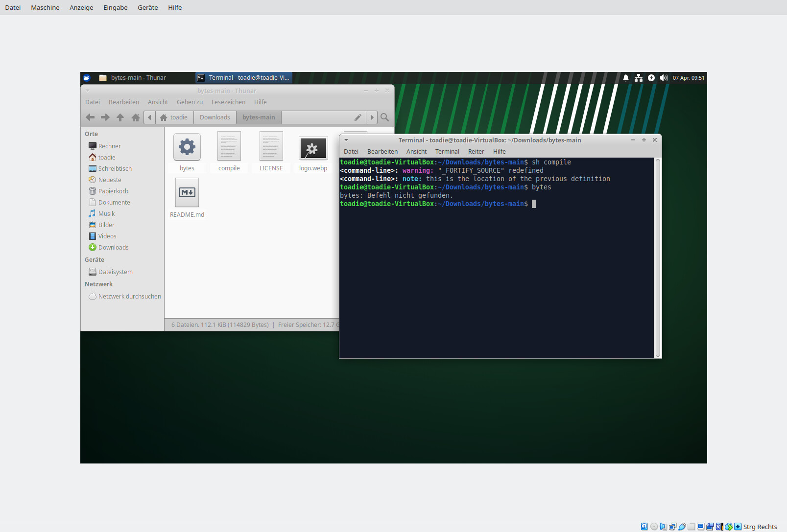Open Thunar Gehen zu menu

point(190,102)
